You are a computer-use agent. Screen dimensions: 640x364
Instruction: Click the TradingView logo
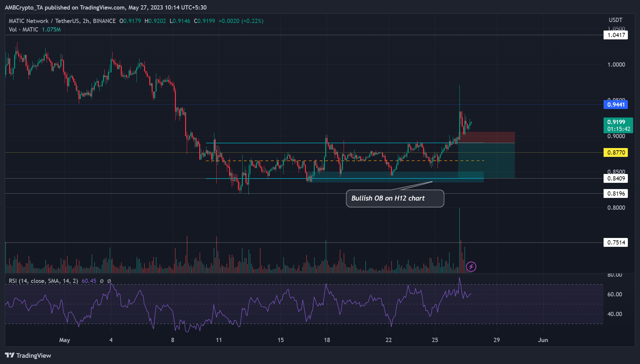28,355
